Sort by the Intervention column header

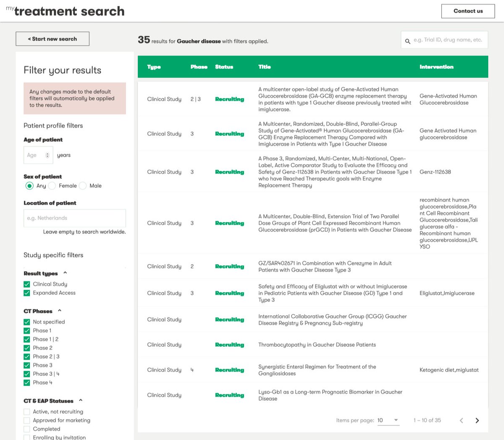[436, 67]
